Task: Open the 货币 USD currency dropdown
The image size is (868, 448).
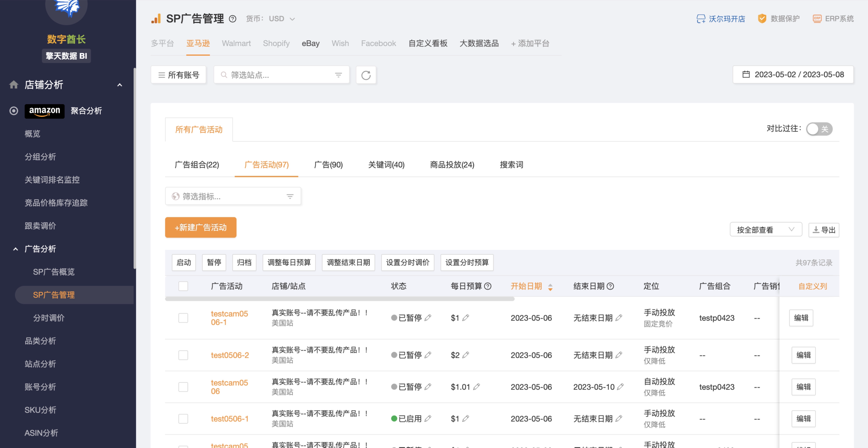Action: (282, 19)
